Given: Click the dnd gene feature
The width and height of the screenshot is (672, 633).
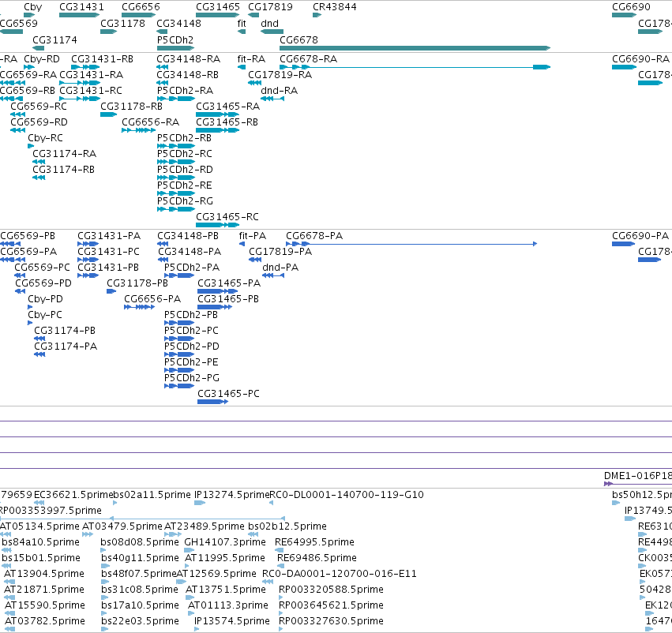Looking at the screenshot, I should coord(272,32).
